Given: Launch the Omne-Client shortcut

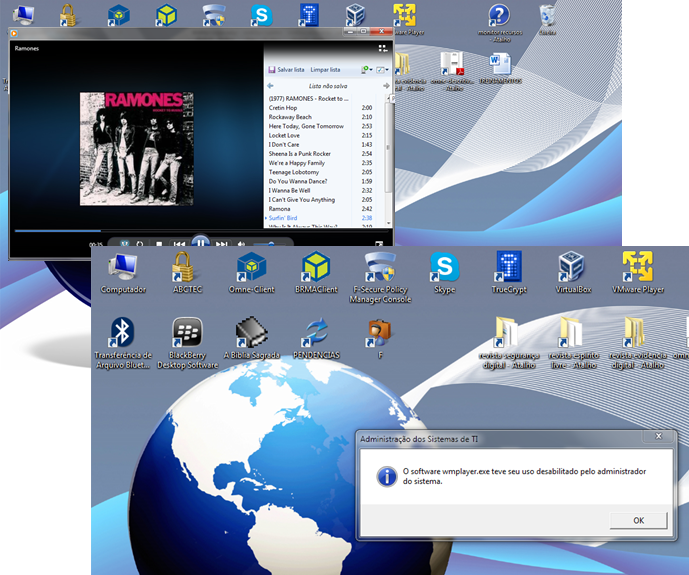Looking at the screenshot, I should point(251,272).
